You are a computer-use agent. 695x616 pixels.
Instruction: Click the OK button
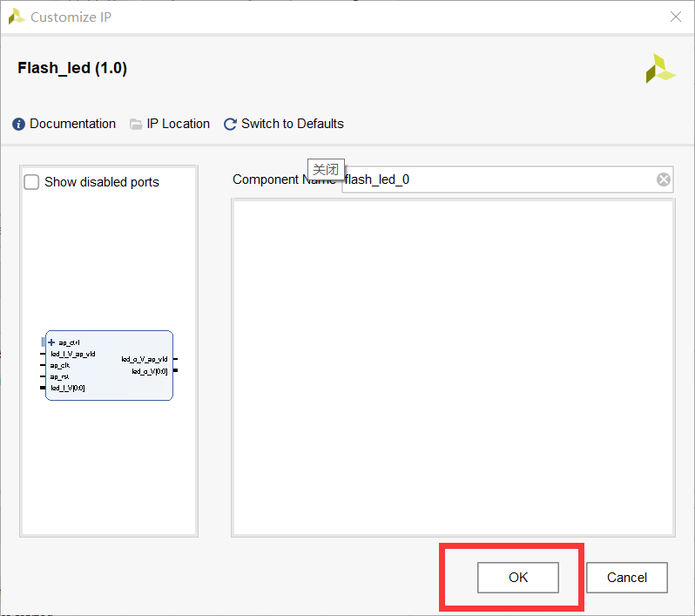(517, 578)
